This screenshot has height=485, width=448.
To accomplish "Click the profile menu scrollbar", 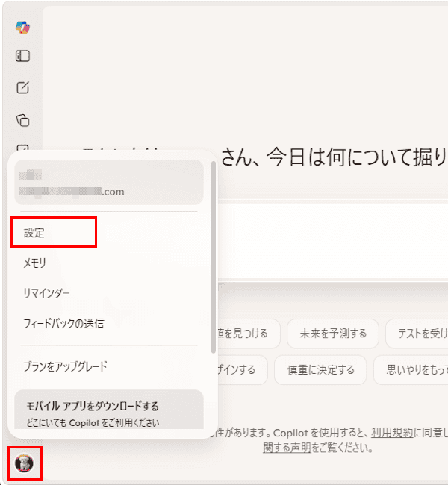I will (214, 257).
